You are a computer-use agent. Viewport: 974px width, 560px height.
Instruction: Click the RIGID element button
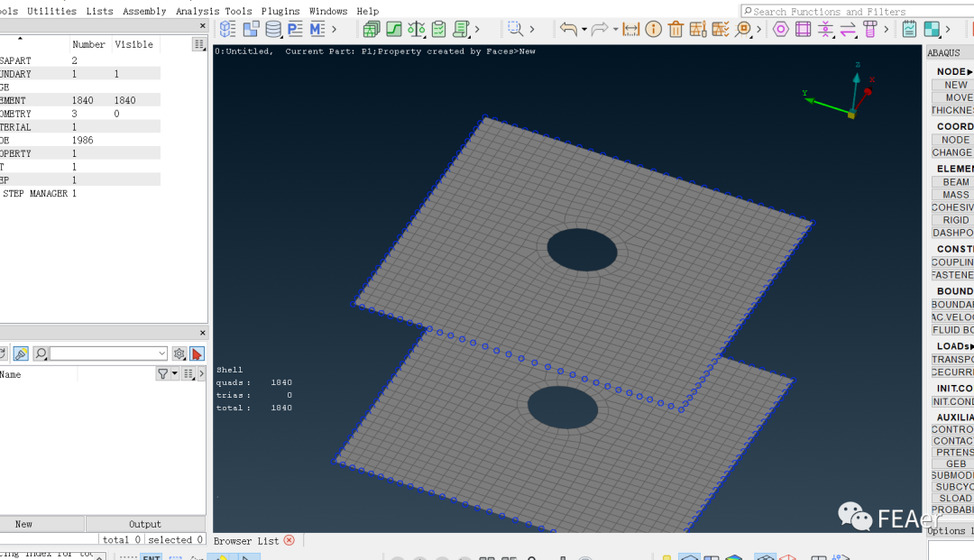click(x=955, y=220)
